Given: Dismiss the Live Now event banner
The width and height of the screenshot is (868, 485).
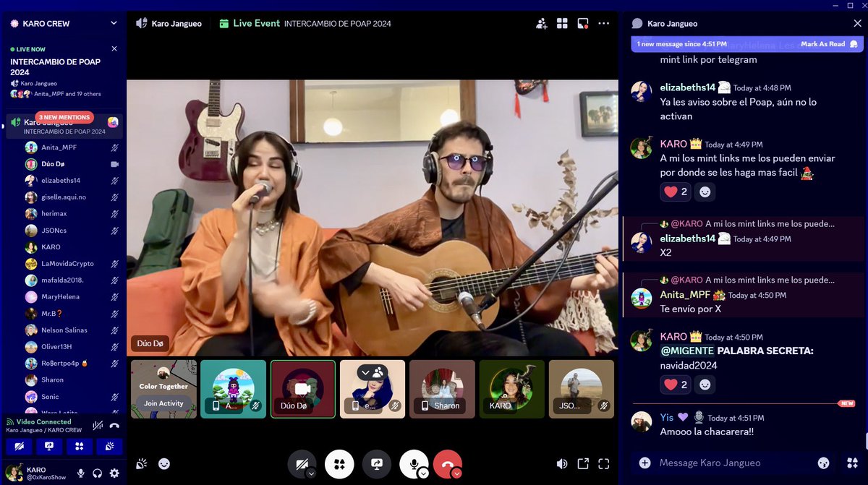Looking at the screenshot, I should click(x=114, y=49).
